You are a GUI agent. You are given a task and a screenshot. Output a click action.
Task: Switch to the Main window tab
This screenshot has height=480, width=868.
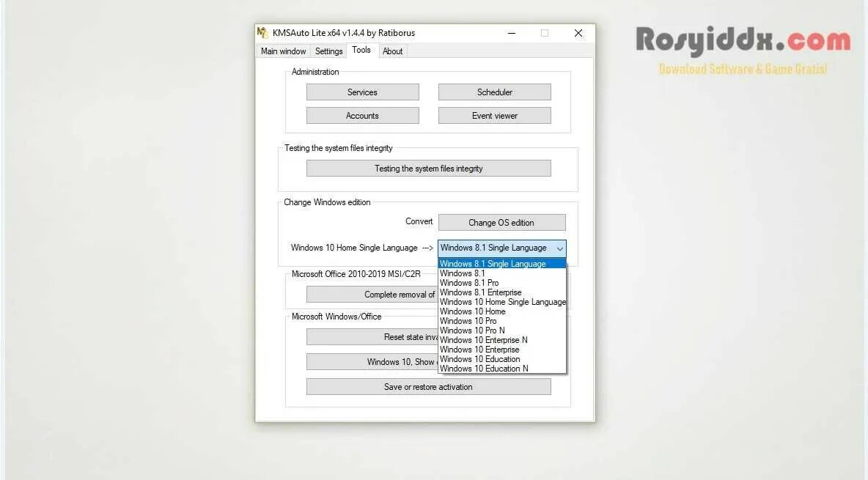pos(283,51)
